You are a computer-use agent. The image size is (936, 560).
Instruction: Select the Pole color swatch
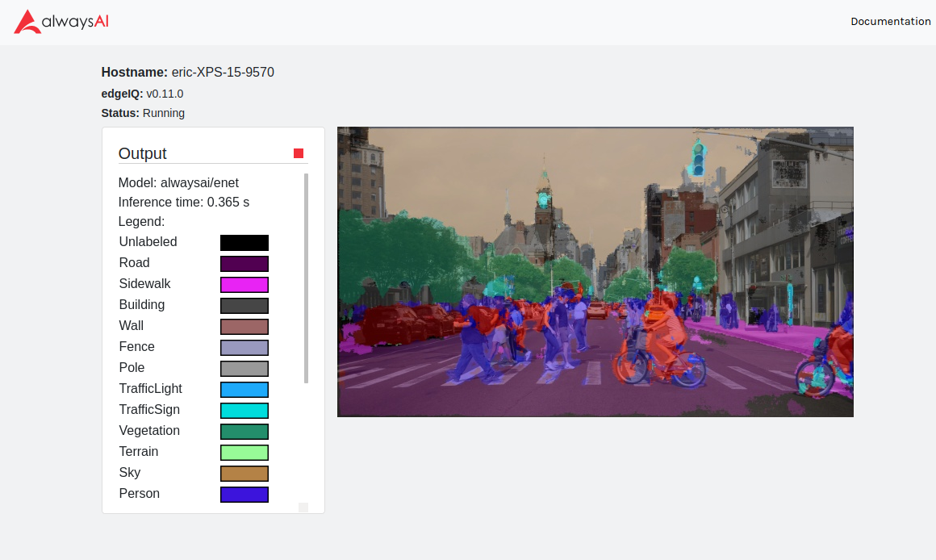point(244,368)
